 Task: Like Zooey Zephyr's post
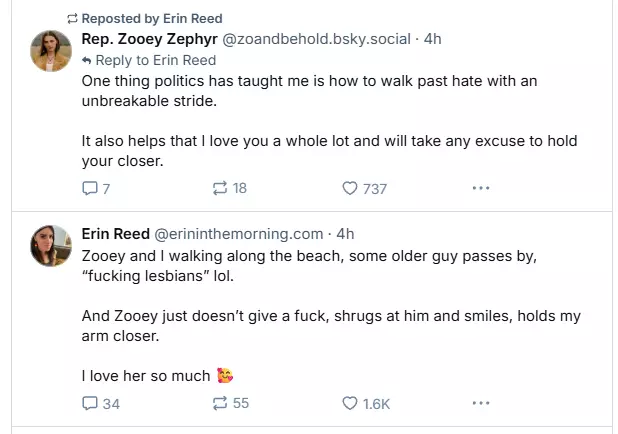pyautogui.click(x=350, y=188)
